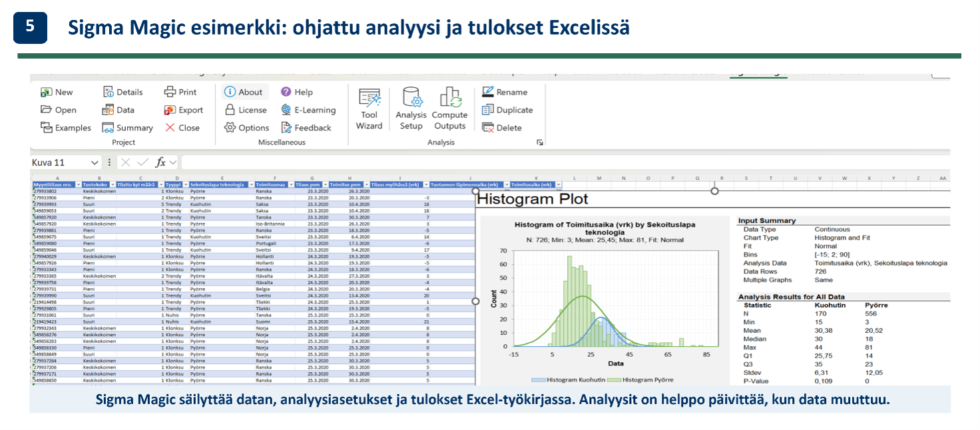
Task: Open the Tuotekoko column filter
Action: point(113,184)
